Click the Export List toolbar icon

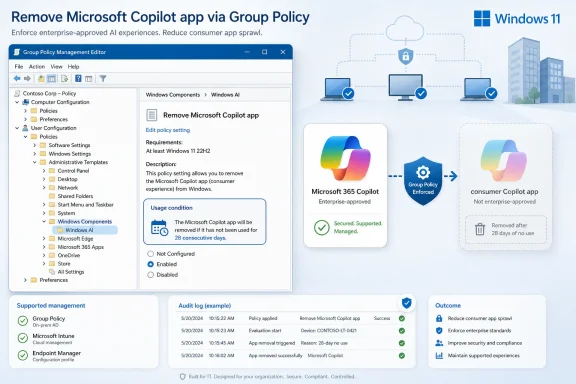coord(64,78)
